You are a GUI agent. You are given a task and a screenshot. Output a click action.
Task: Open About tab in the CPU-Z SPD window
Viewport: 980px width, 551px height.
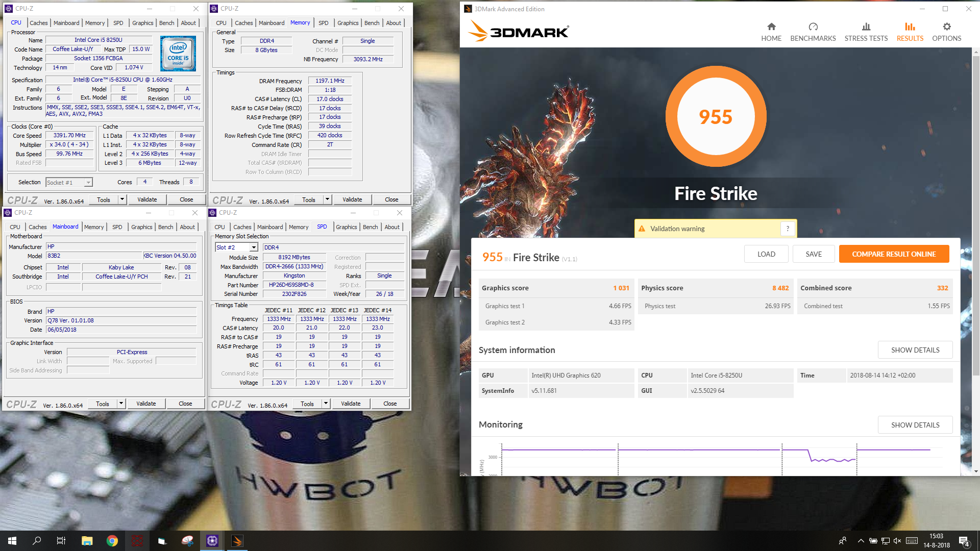[x=392, y=227]
